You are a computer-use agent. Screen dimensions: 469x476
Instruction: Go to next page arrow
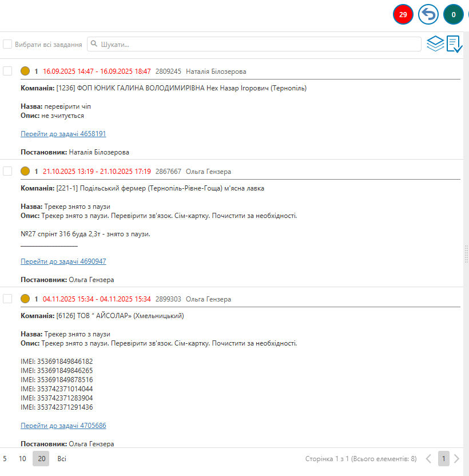pyautogui.click(x=456, y=459)
